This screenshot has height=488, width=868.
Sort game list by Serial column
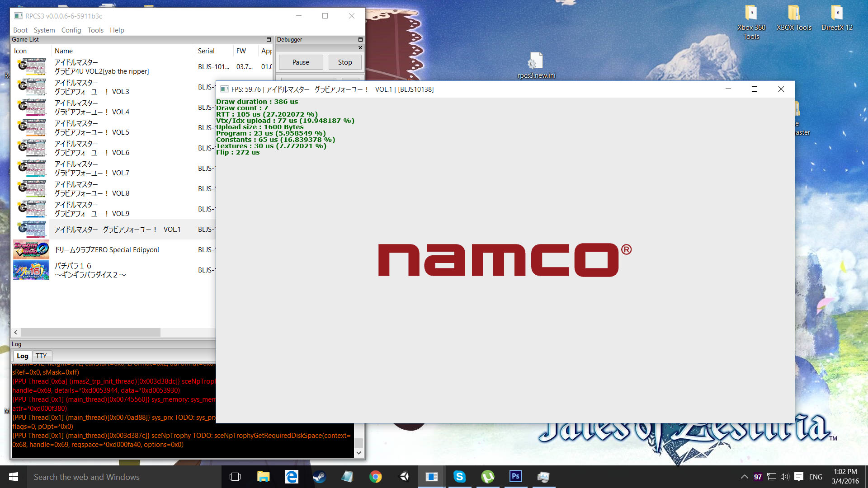point(214,51)
